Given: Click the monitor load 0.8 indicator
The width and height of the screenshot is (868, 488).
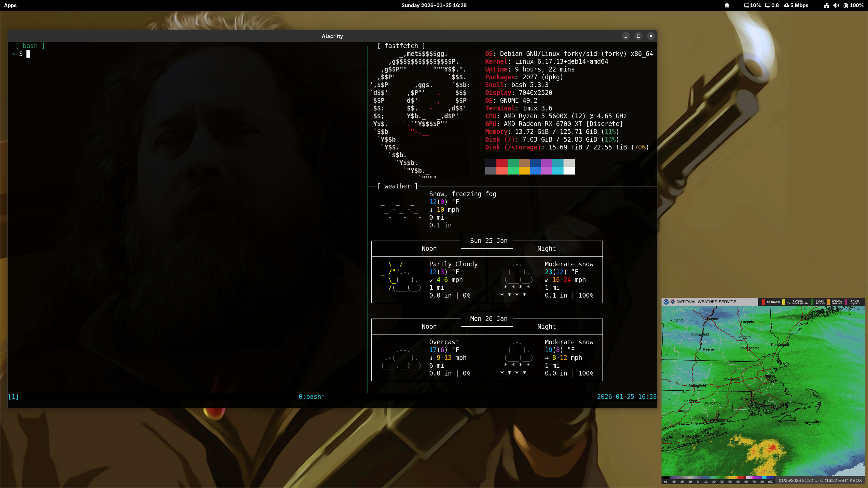Looking at the screenshot, I should coord(772,5).
